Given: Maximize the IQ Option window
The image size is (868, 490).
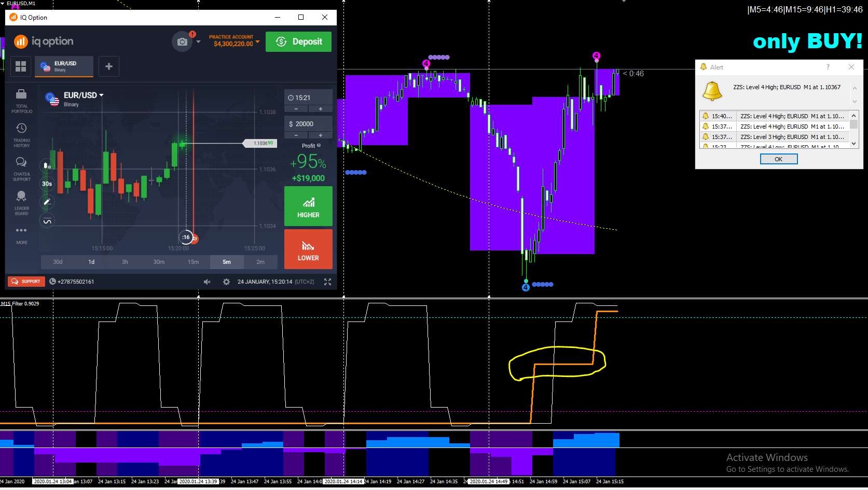Looking at the screenshot, I should point(301,17).
